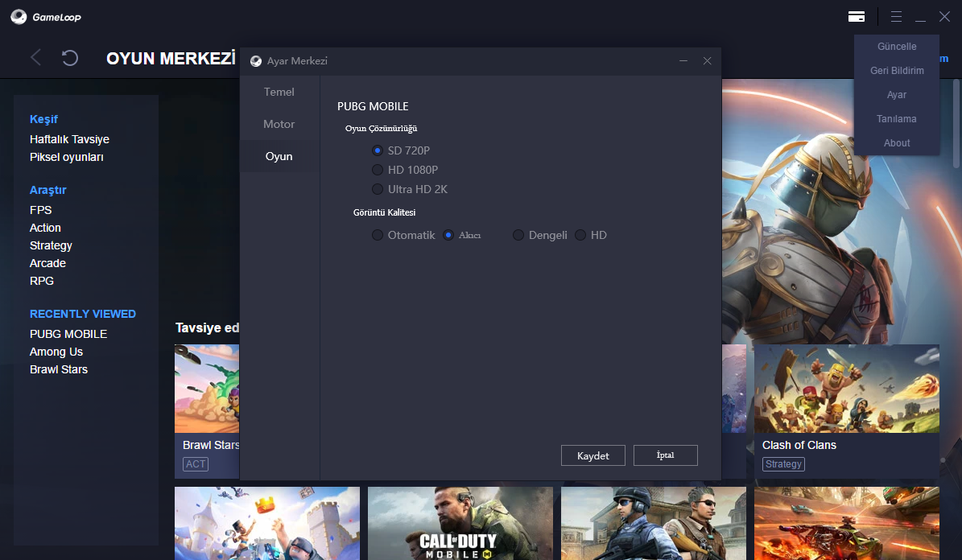Open Brawl Stars in recently viewed
Viewport: 962px width, 560px height.
tap(58, 370)
